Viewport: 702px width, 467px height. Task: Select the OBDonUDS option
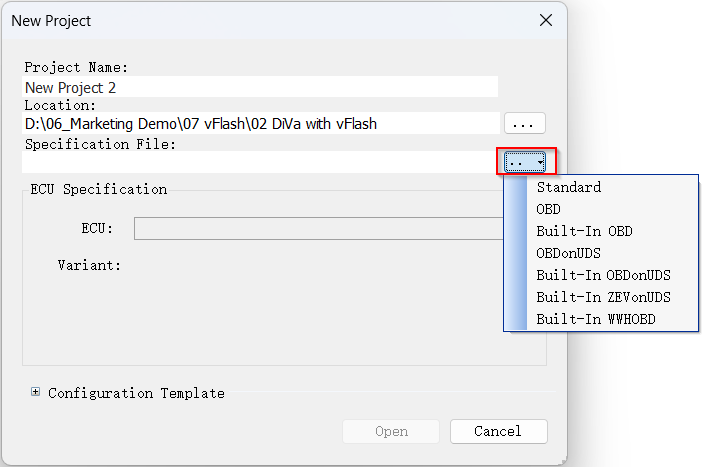point(568,253)
